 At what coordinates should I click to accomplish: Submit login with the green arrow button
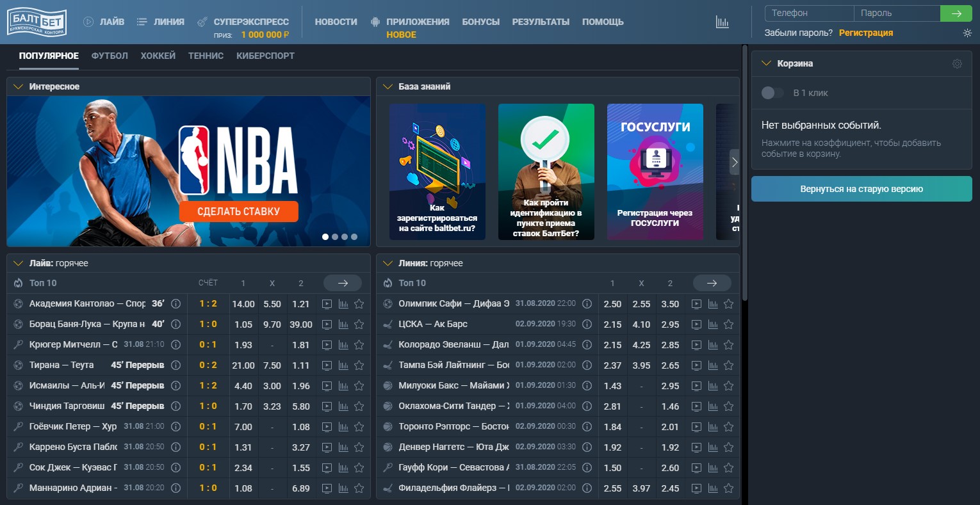click(956, 13)
